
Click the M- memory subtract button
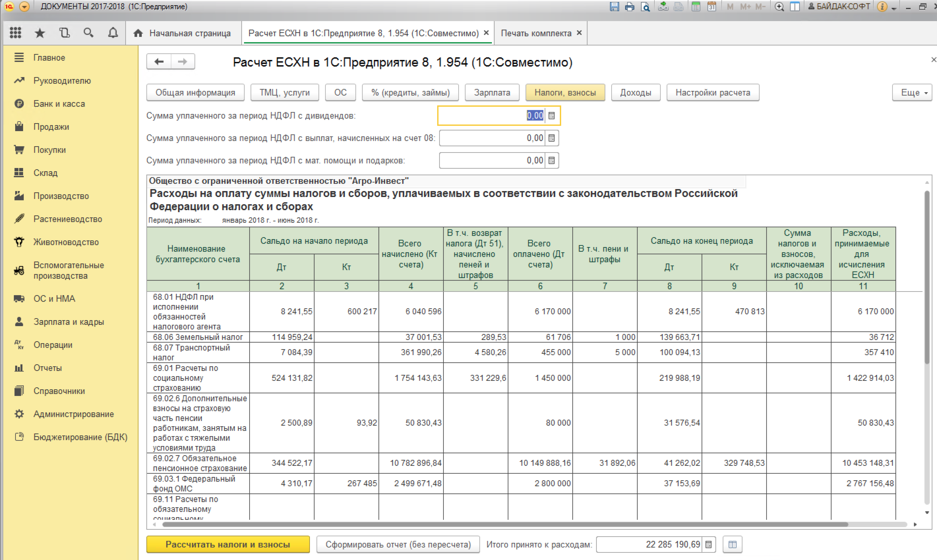[x=760, y=7]
